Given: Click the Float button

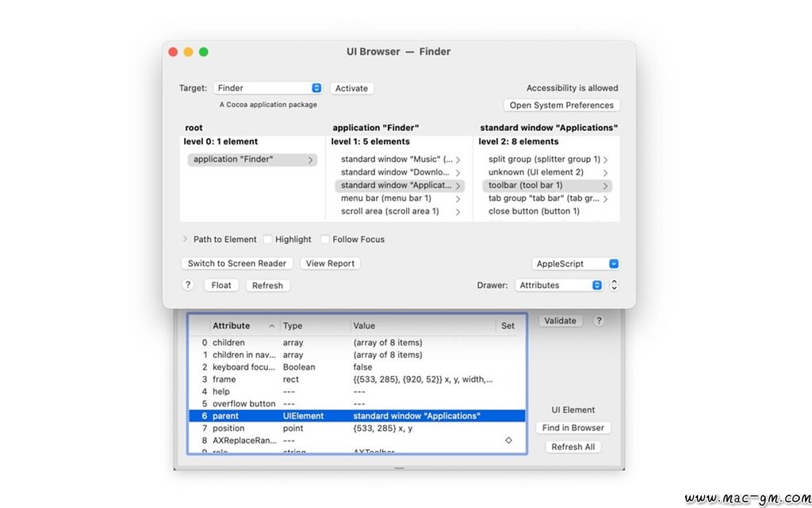Looking at the screenshot, I should click(x=221, y=285).
